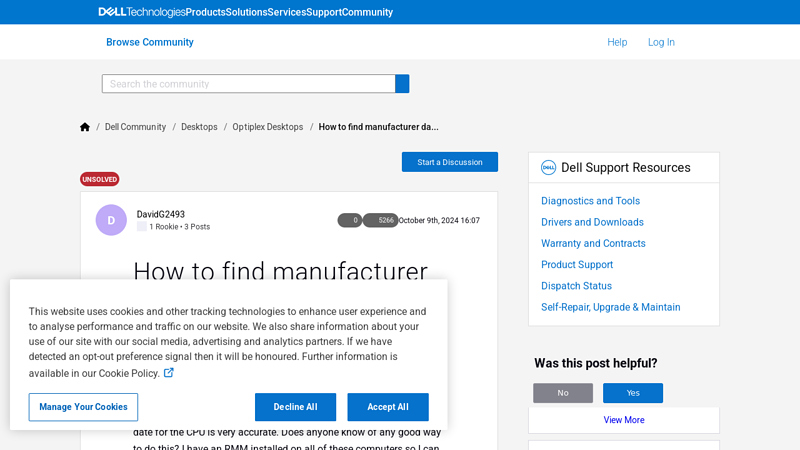Focus the Search the community field

tap(248, 84)
